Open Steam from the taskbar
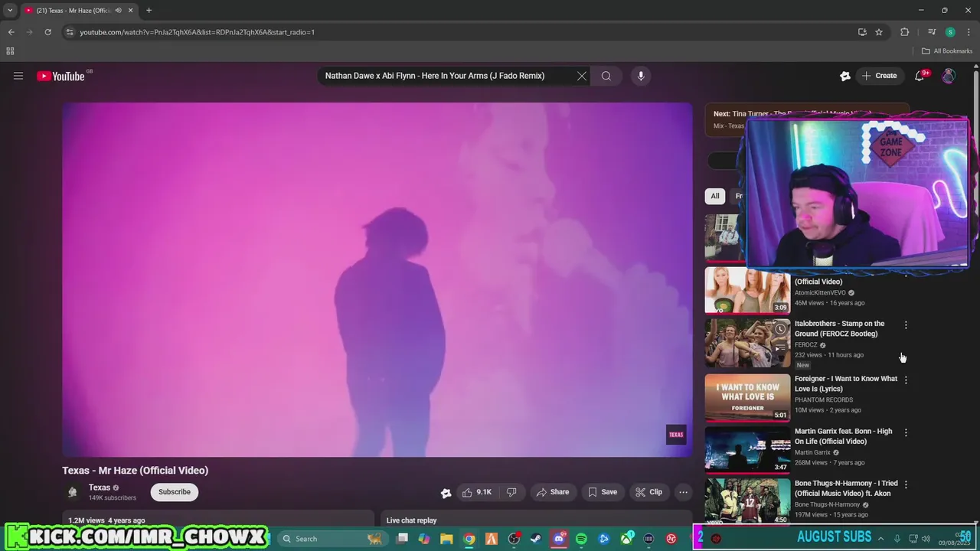This screenshot has height=551, width=980. click(x=536, y=539)
